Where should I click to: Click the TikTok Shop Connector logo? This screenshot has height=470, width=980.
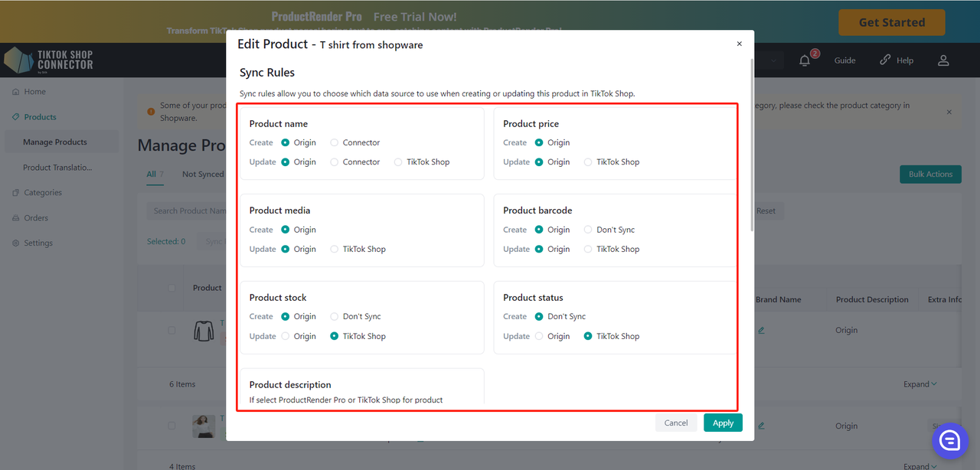[x=49, y=60]
